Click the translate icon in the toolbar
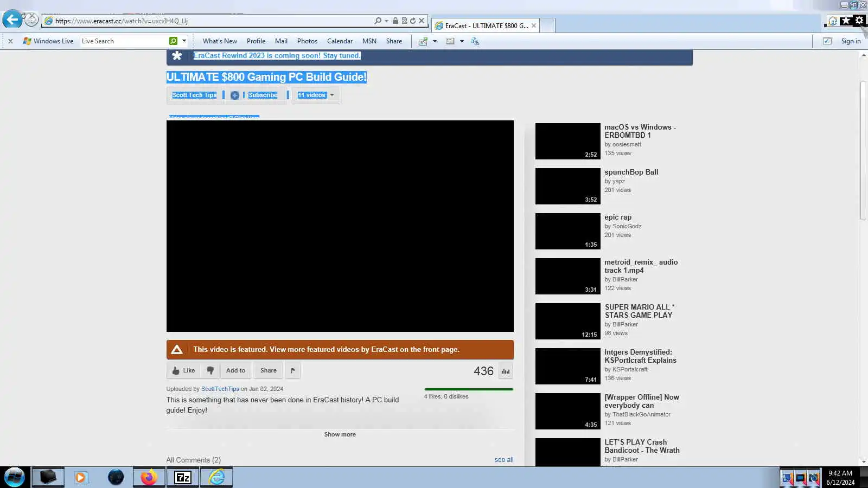868x488 pixels. click(x=475, y=41)
